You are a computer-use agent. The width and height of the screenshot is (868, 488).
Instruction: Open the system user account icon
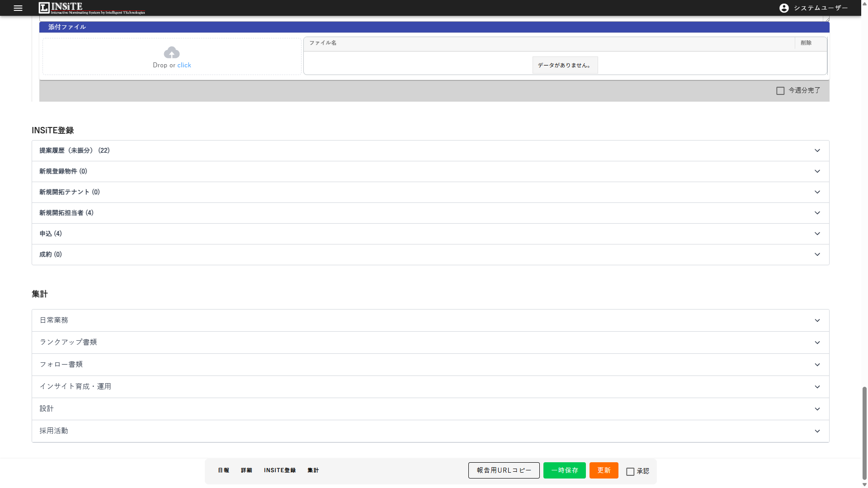coord(784,8)
